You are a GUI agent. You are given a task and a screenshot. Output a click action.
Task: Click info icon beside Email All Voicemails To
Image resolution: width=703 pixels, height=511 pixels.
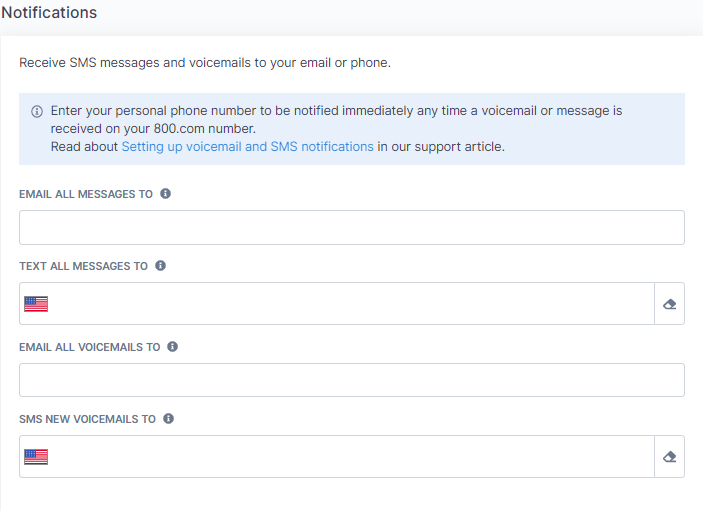pyautogui.click(x=173, y=346)
